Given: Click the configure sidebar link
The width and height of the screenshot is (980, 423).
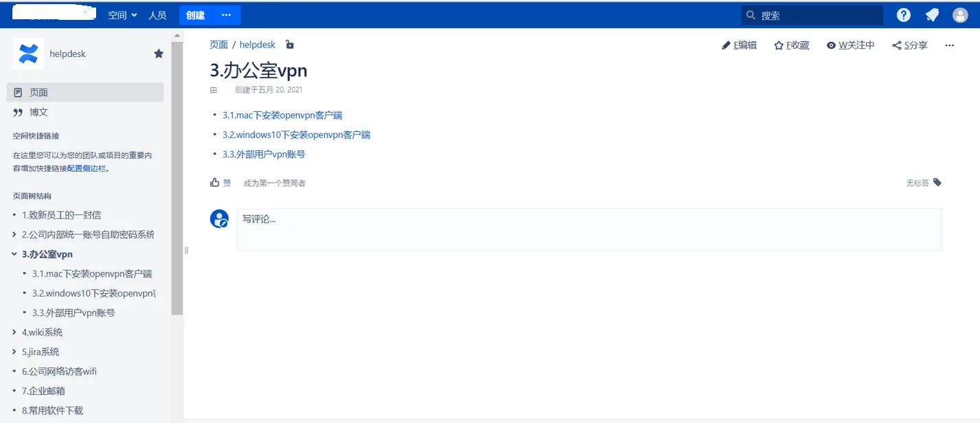Looking at the screenshot, I should tap(87, 168).
